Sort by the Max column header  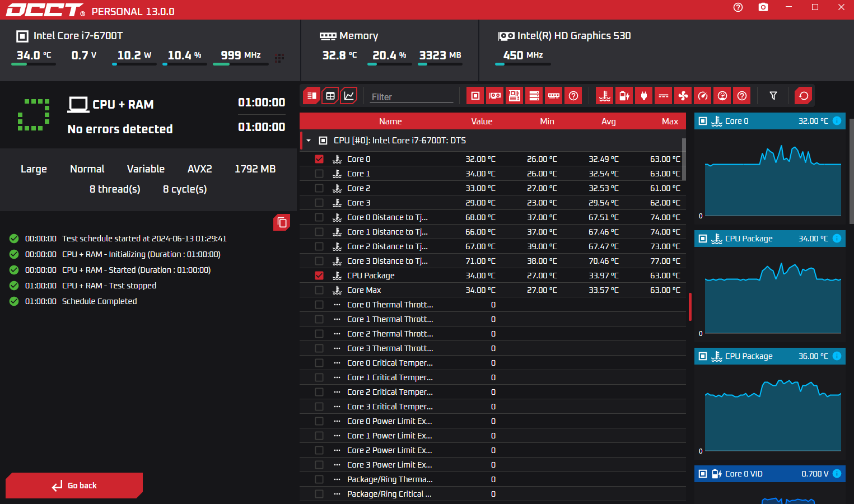pyautogui.click(x=670, y=122)
